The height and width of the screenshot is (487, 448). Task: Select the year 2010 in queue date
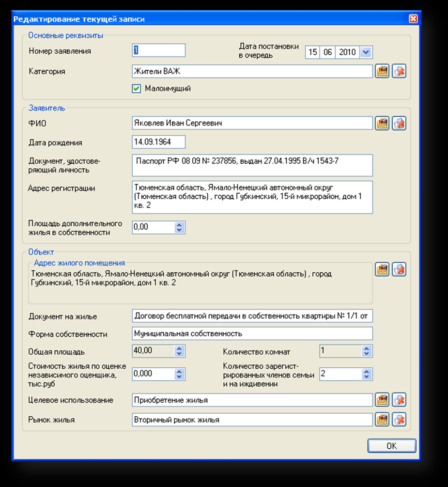point(347,52)
